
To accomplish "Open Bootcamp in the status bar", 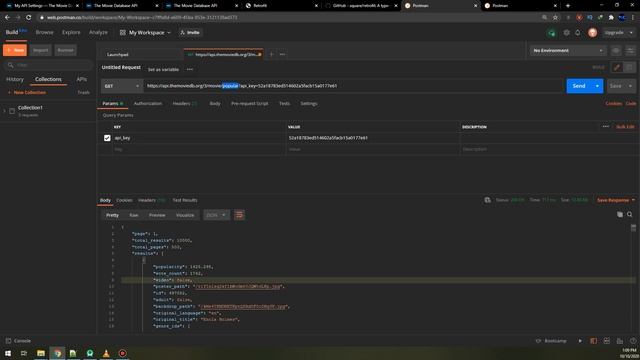I will 551,341.
